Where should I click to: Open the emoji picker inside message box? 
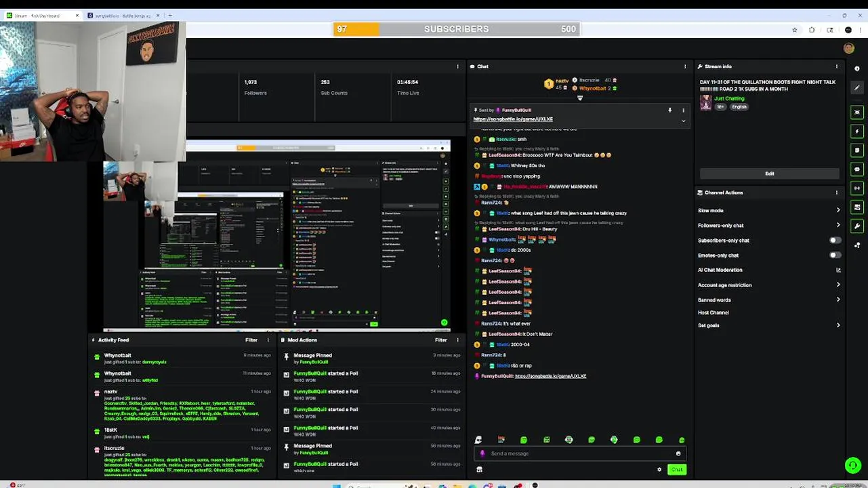tap(678, 453)
